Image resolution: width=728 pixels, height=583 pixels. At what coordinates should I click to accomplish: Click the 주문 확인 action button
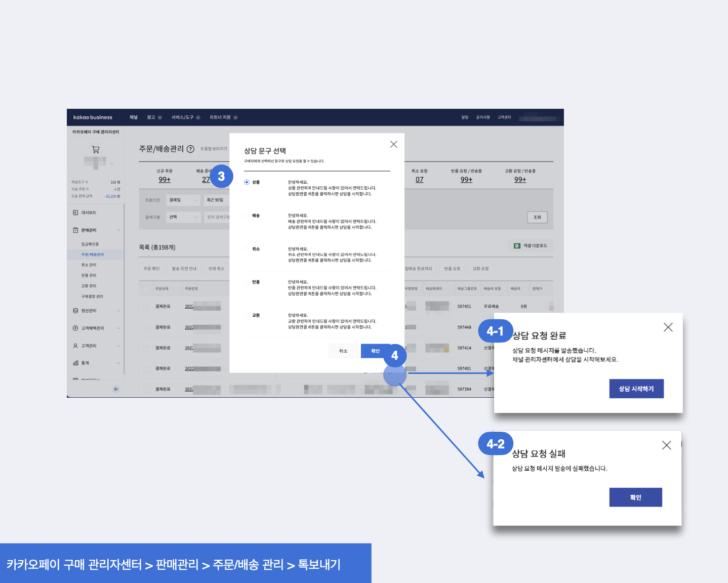(151, 269)
